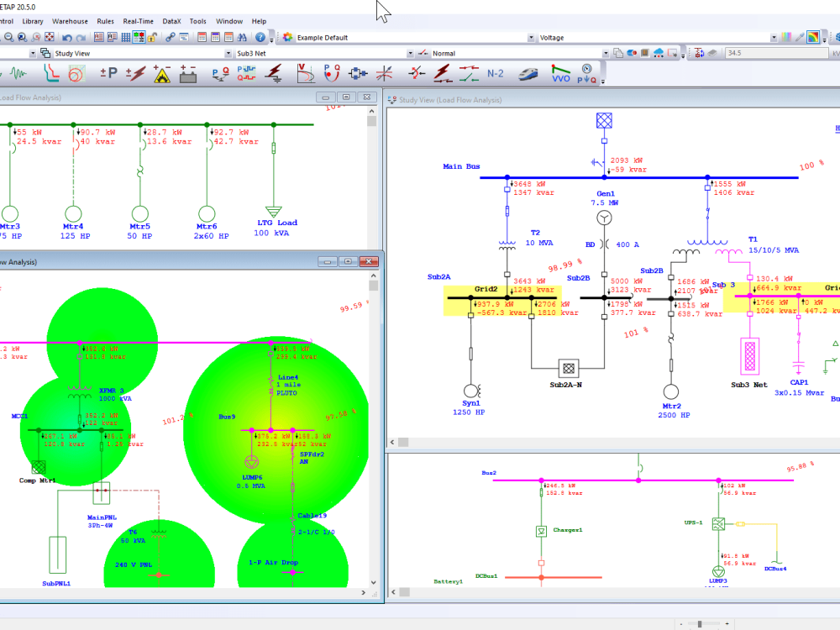This screenshot has width=840, height=630.
Task: Open the Tools menu
Action: coord(197,21)
